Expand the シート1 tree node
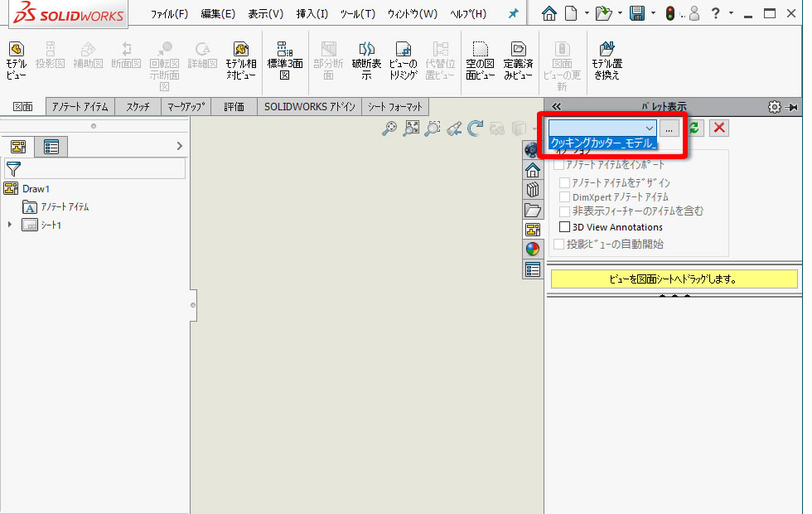The width and height of the screenshot is (812, 514). [x=9, y=225]
